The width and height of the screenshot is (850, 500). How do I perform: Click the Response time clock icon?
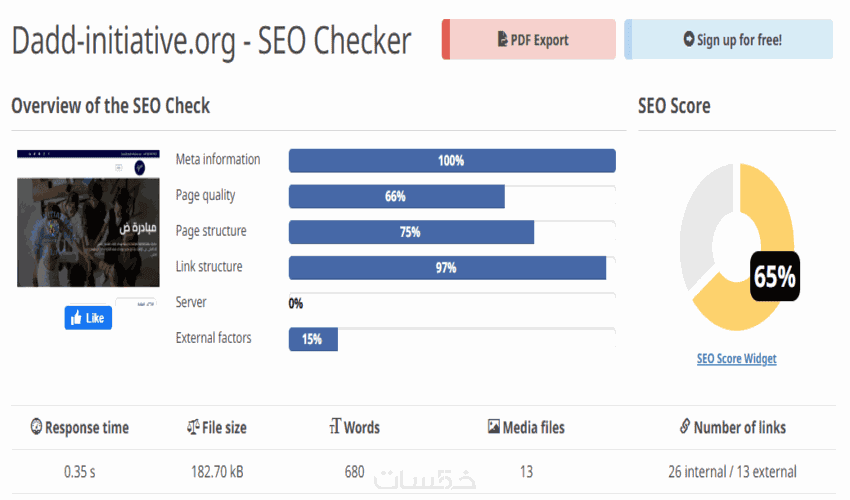pos(36,427)
